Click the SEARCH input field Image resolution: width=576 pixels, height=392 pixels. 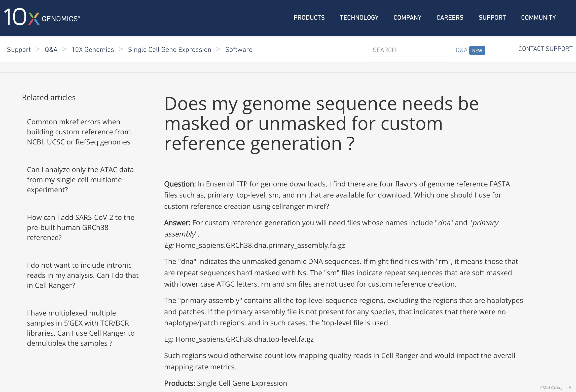(x=407, y=50)
